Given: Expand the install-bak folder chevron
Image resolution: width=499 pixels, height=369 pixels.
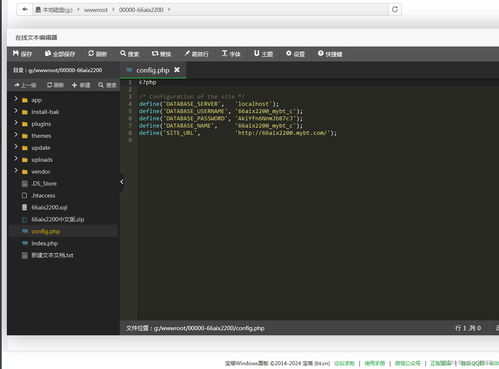Looking at the screenshot, I should click(x=16, y=111).
